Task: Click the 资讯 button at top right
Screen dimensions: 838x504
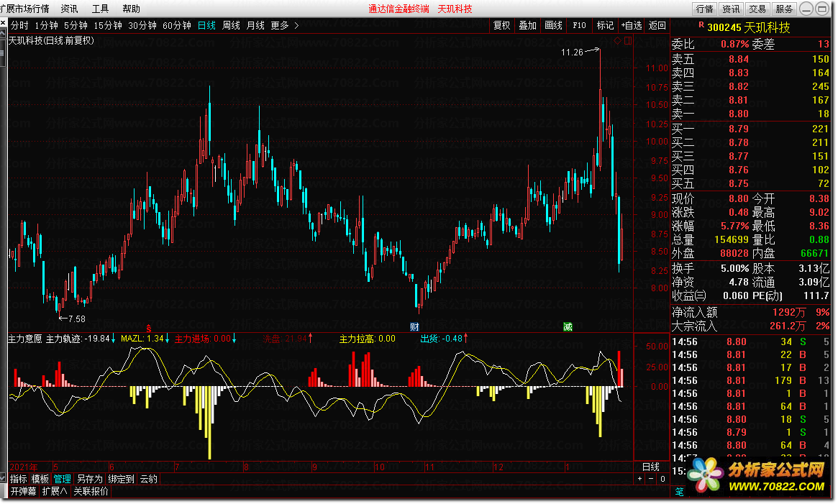Action: [731, 9]
